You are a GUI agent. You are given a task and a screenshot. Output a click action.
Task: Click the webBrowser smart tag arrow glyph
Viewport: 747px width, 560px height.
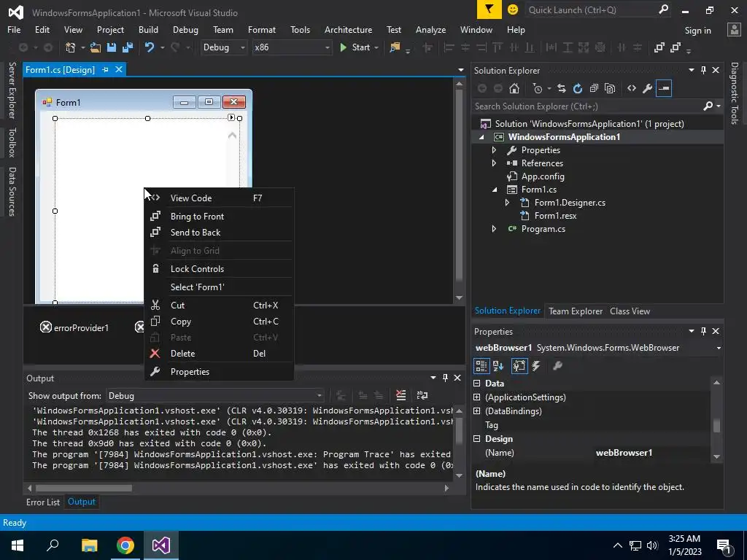point(231,117)
